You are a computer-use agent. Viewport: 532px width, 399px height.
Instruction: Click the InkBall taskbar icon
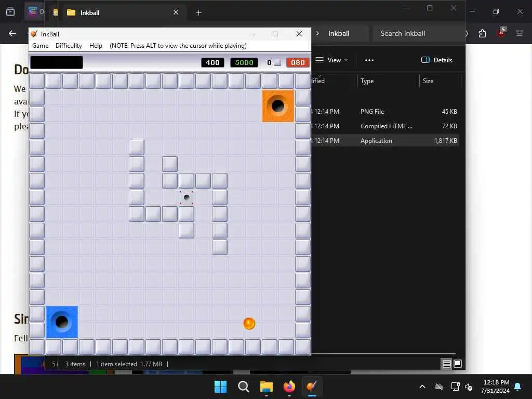pos(312,387)
